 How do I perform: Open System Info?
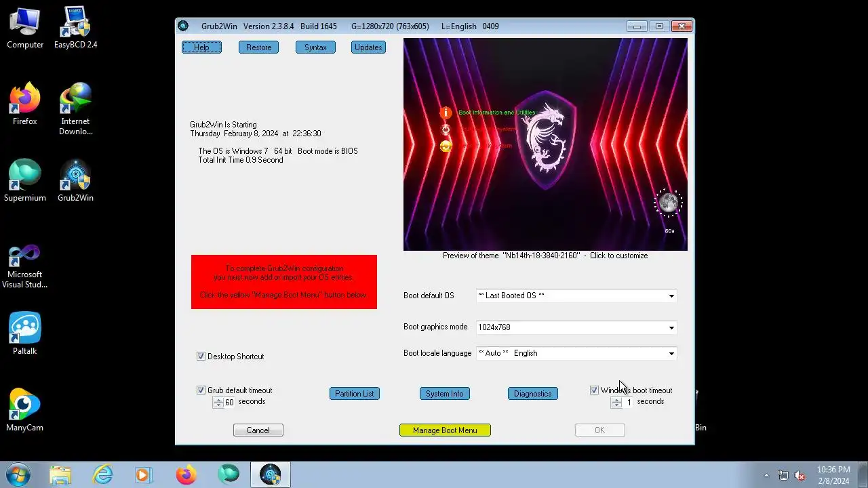click(445, 394)
